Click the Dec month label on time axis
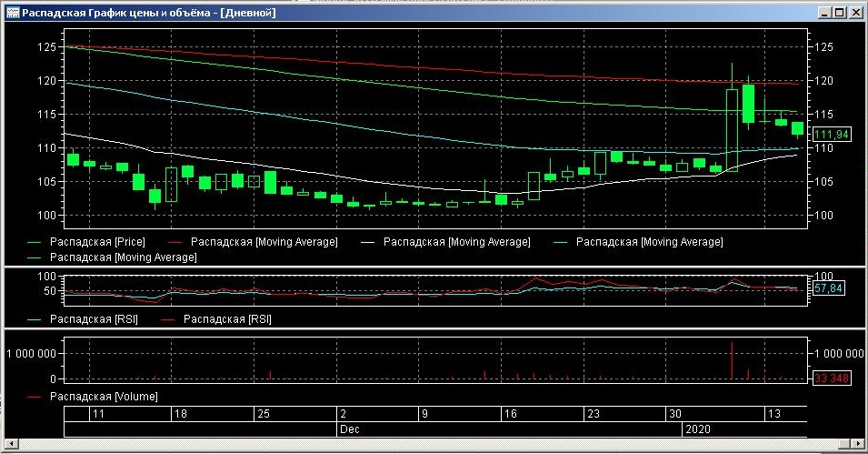 [x=349, y=429]
